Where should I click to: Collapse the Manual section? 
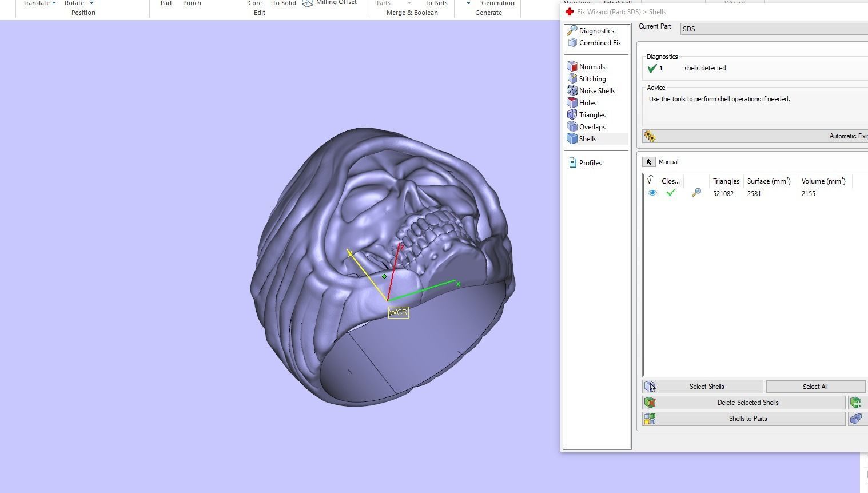[648, 162]
